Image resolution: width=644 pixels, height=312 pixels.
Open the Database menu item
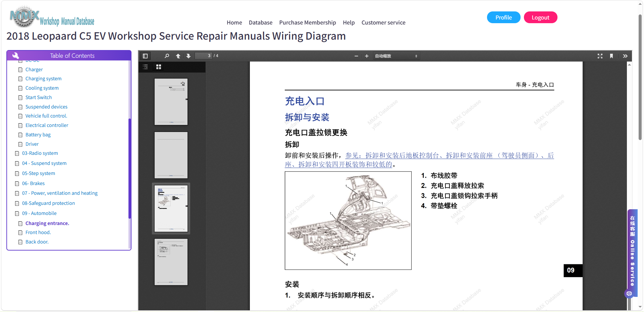pyautogui.click(x=261, y=23)
